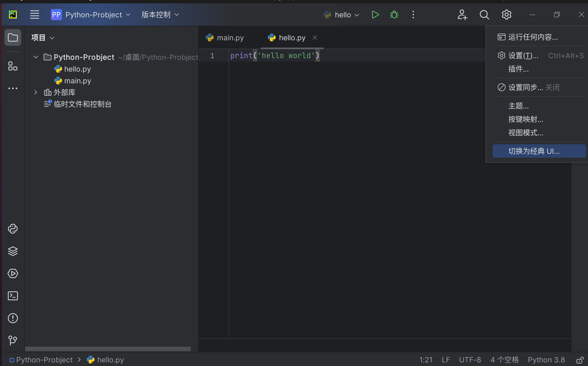Viewport: 588px width, 366px height.
Task: Change the LF line separator
Action: pyautogui.click(x=446, y=360)
